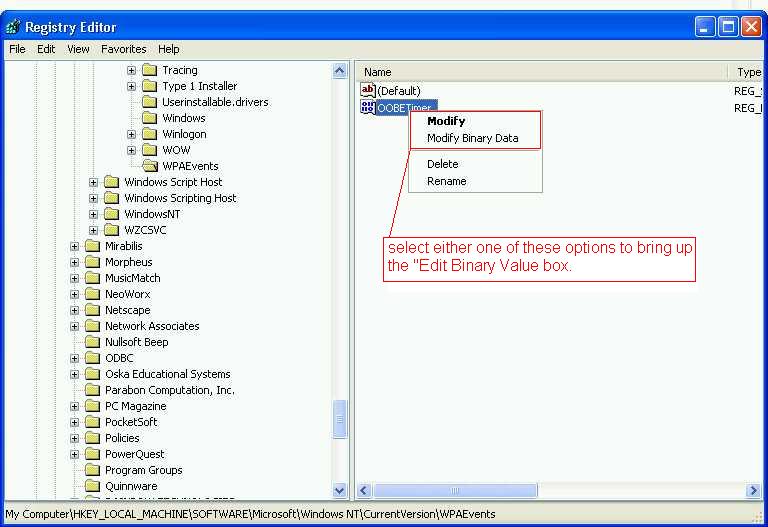Open the Help menu
Image resolution: width=768 pixels, height=527 pixels.
tap(168, 49)
